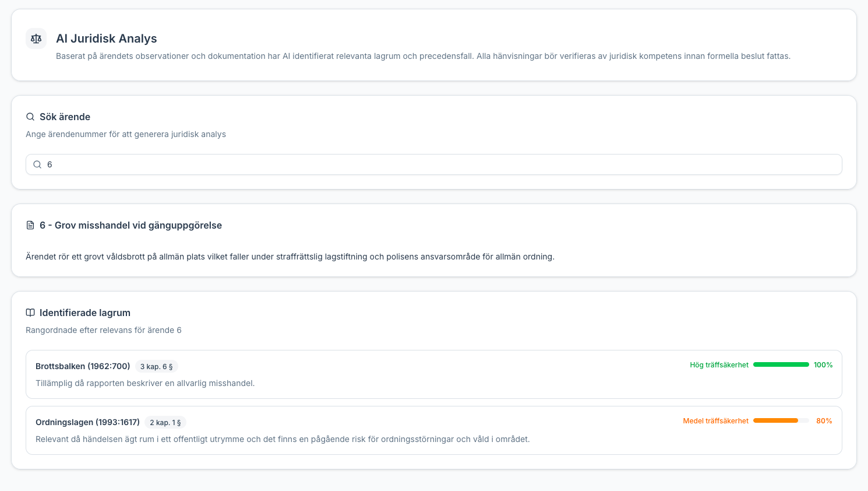Click the magnifier icon beside Sök ärende
868x491 pixels.
tap(30, 117)
